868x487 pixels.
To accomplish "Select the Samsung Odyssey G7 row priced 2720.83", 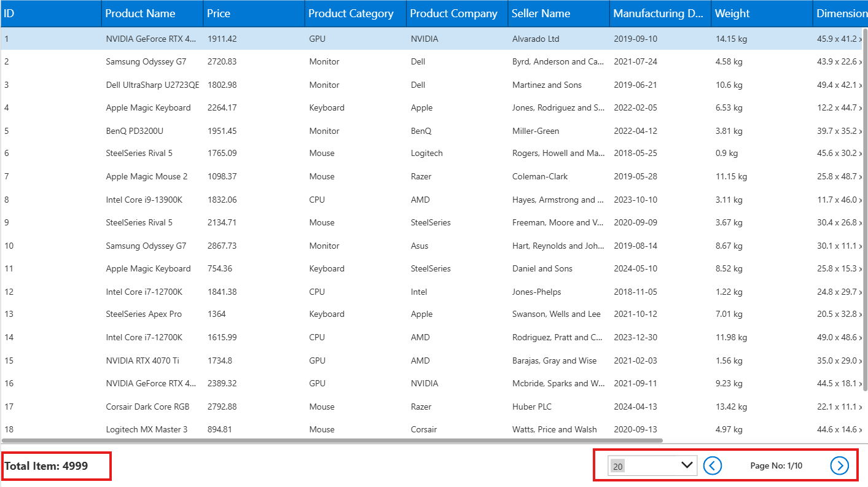I will (431, 61).
